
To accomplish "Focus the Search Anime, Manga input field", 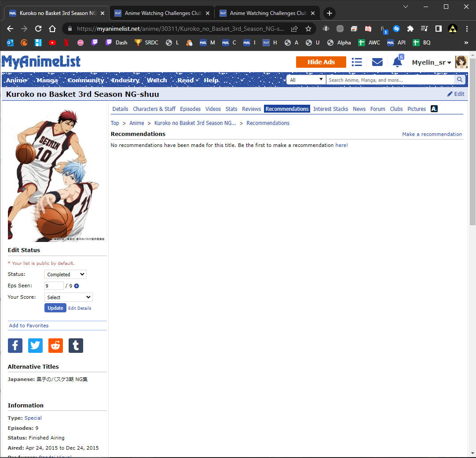I will [390, 80].
